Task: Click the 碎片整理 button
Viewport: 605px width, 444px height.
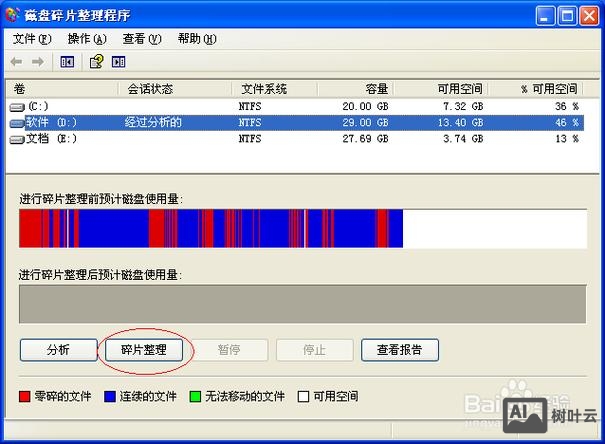Action: [144, 350]
